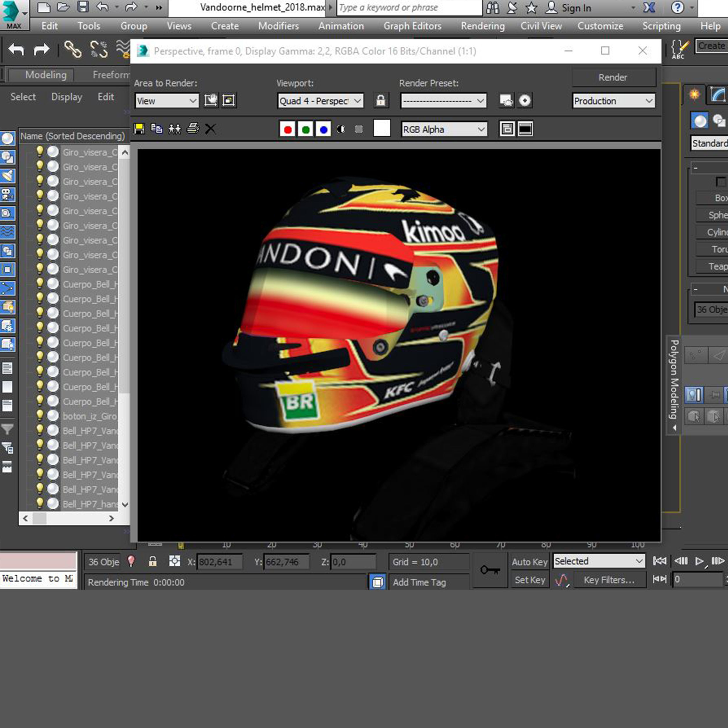Click the Edit Region icon
The image size is (728, 728).
click(x=211, y=100)
